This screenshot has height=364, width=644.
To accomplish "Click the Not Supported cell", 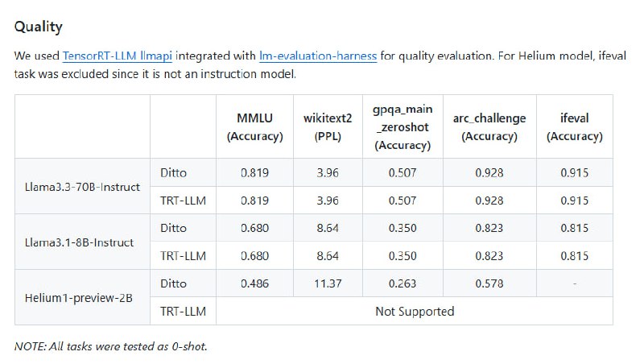I will pos(415,311).
